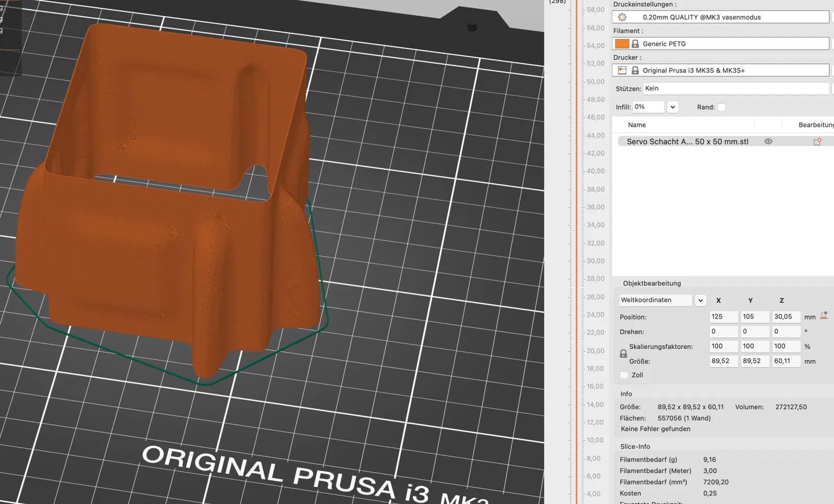
Task: Click the Position Z input field
Action: [786, 317]
